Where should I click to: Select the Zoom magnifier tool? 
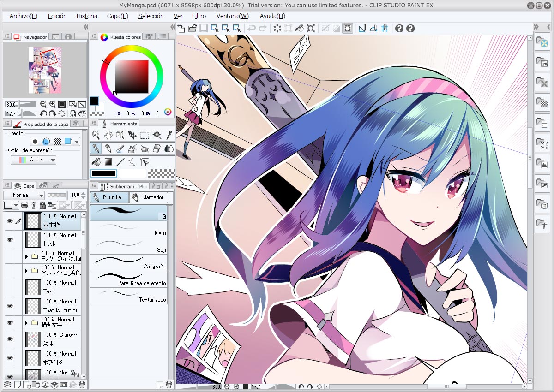coord(96,135)
